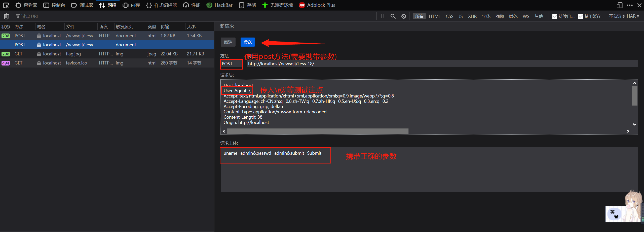Click the 取消 cancel button
This screenshot has width=644, height=232.
(x=228, y=42)
